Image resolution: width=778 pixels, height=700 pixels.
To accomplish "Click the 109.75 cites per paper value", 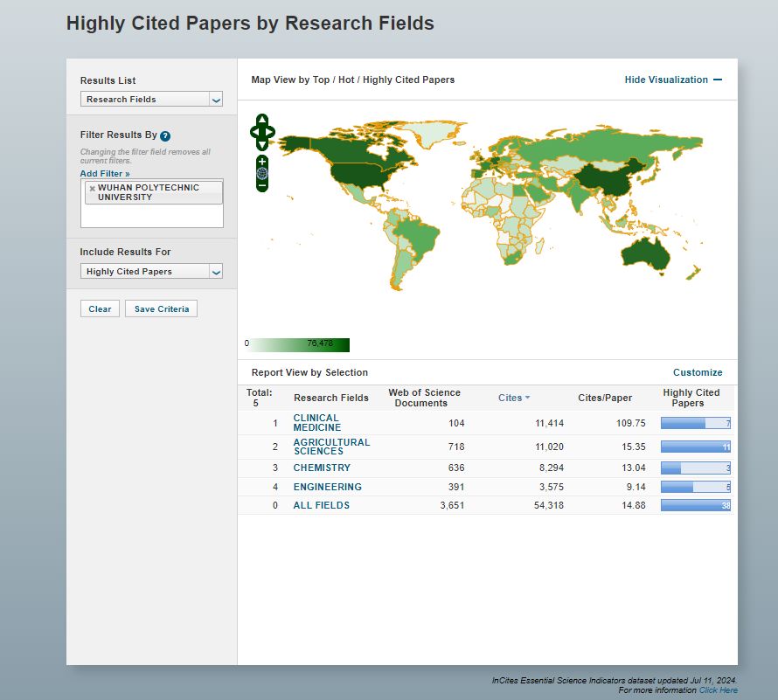I will [x=630, y=423].
